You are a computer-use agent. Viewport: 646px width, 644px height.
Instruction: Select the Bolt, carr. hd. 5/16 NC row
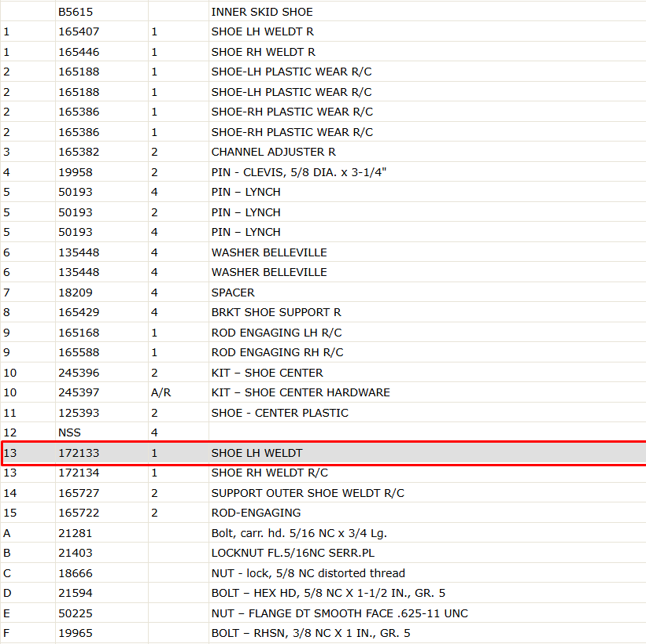[x=323, y=533]
